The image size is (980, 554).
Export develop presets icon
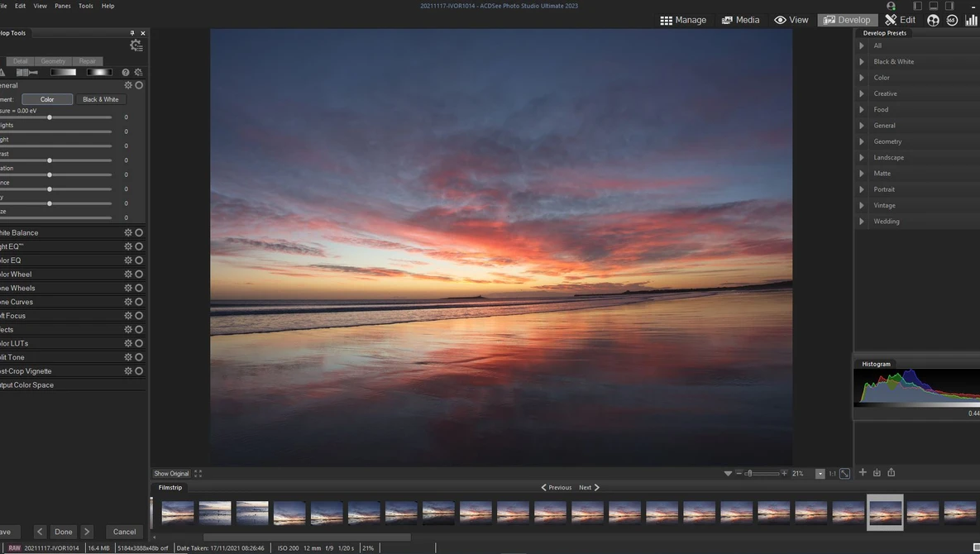[x=892, y=473]
